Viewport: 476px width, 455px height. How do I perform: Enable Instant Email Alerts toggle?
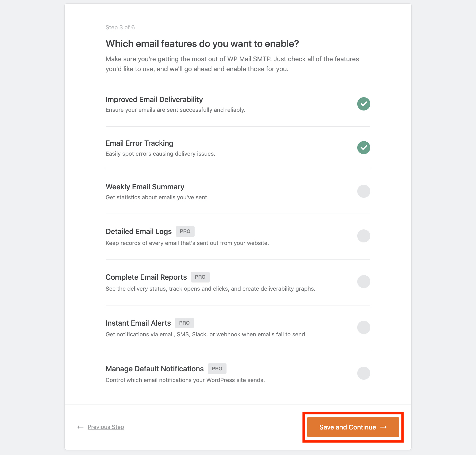pos(364,327)
